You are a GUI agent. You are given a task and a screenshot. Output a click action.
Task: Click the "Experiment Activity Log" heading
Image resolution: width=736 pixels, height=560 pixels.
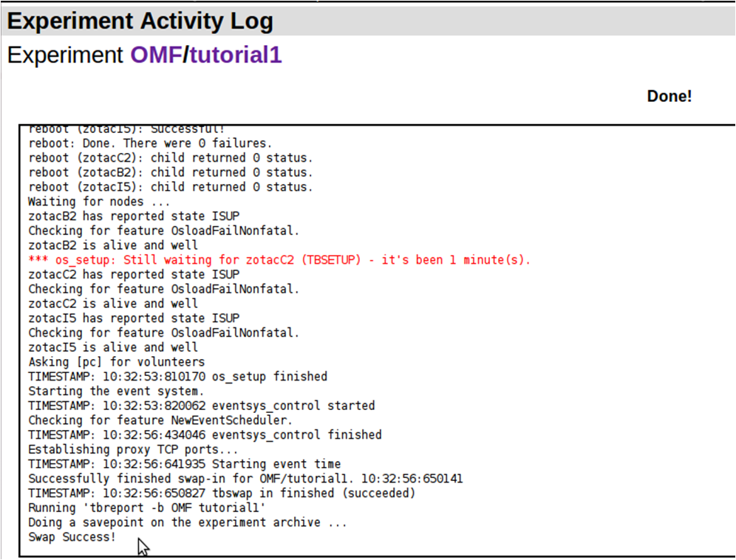pyautogui.click(x=140, y=21)
